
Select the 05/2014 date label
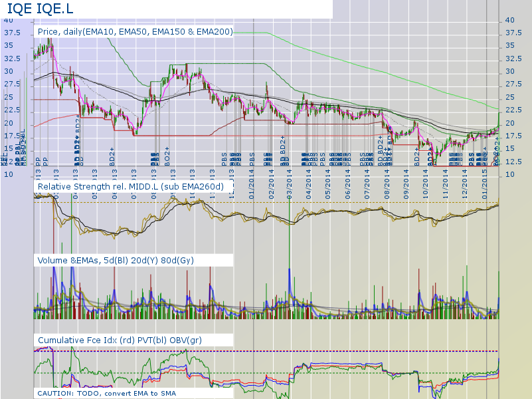tap(327, 184)
